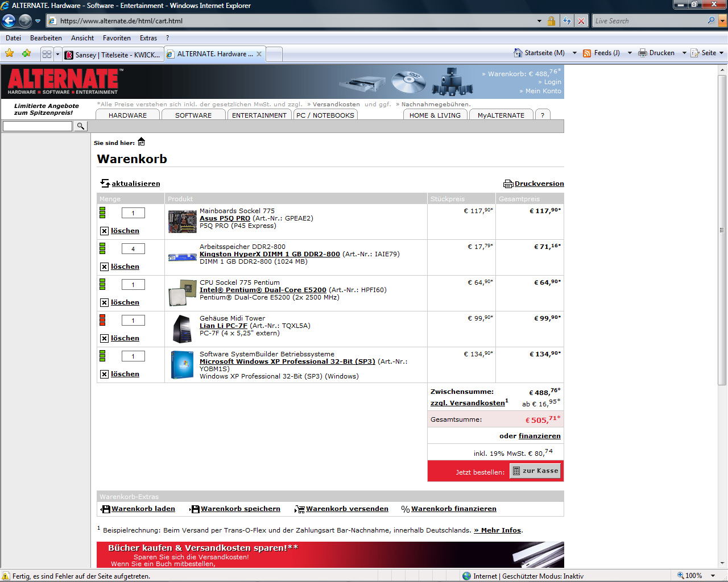Open the Versandkosten link in price note
This screenshot has height=582, width=728.
click(336, 104)
